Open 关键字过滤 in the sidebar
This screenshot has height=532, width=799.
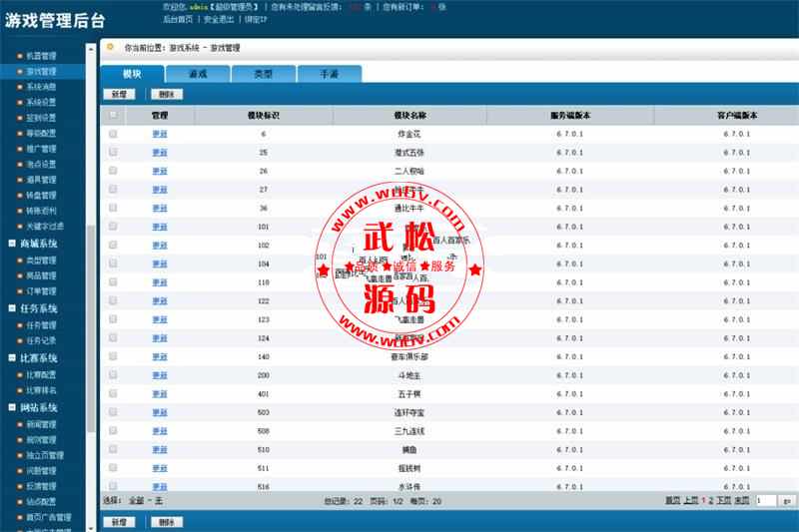pyautogui.click(x=45, y=226)
